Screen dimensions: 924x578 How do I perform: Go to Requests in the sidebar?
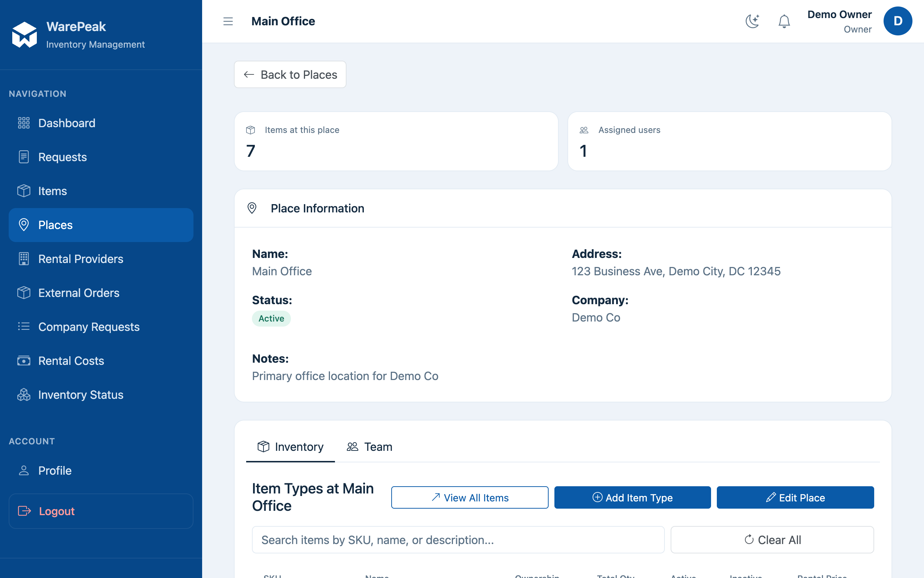101,157
